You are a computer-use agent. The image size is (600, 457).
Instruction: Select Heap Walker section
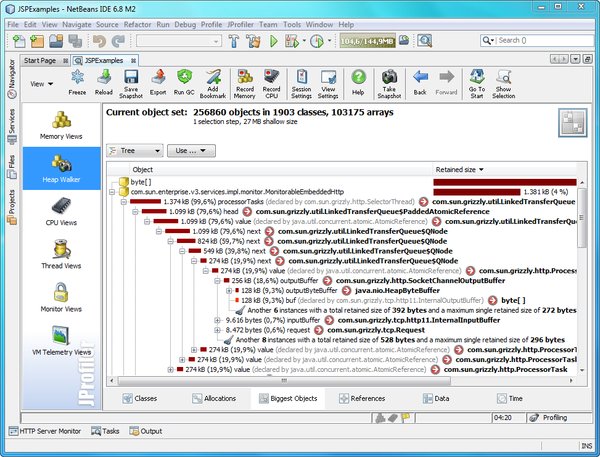pyautogui.click(x=61, y=168)
